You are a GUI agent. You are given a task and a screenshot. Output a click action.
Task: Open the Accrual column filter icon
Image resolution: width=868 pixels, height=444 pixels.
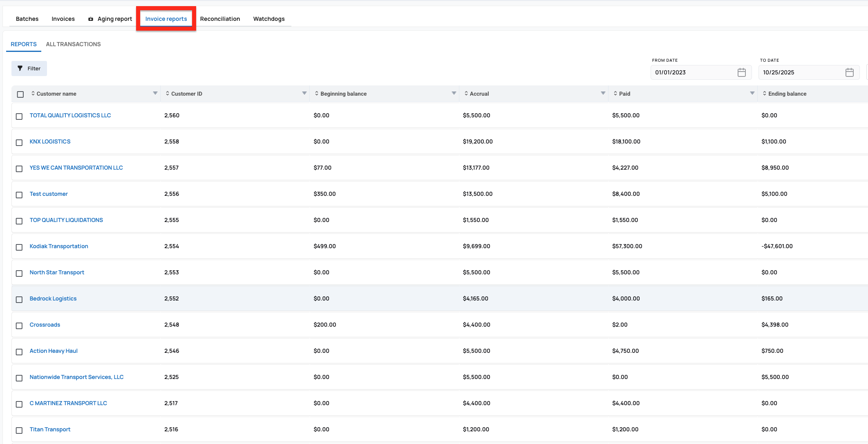coord(603,93)
